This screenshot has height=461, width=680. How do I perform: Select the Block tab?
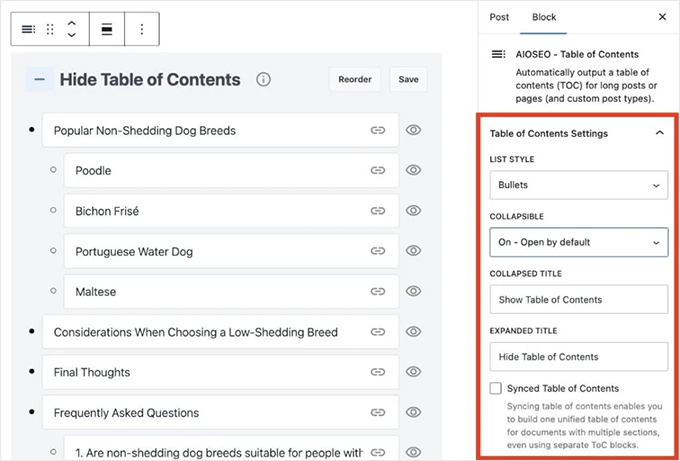(544, 17)
